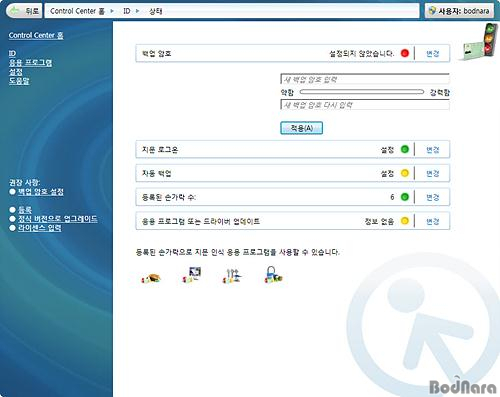Viewport: 500px width, 397px height.
Task: Open the 도움말 sidebar menu item
Action: coord(19,81)
